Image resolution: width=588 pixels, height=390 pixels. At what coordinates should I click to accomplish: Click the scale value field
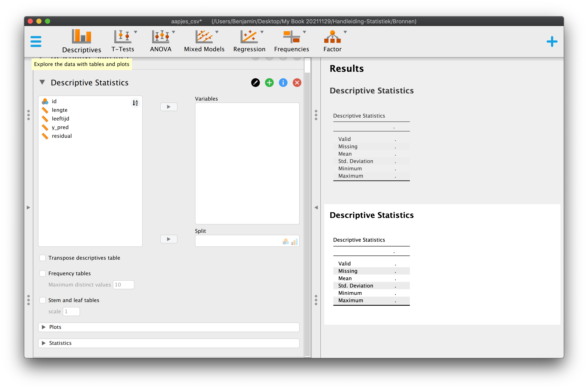pos(71,312)
